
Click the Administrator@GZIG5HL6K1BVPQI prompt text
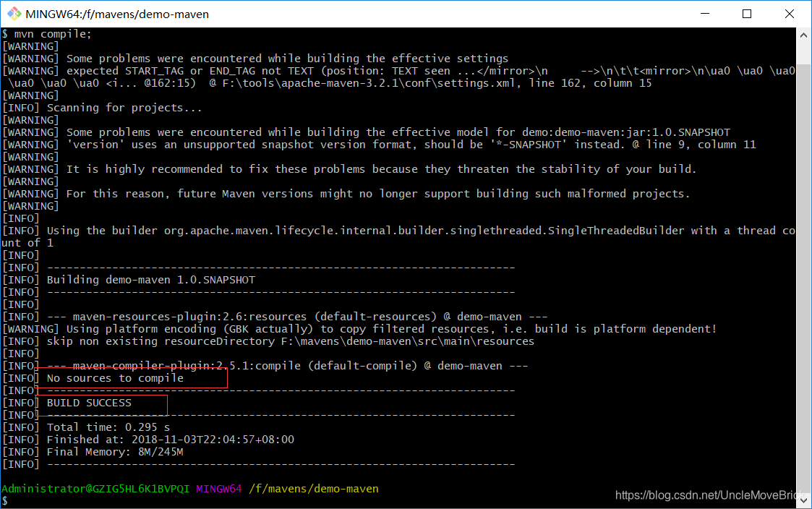pyautogui.click(x=95, y=489)
